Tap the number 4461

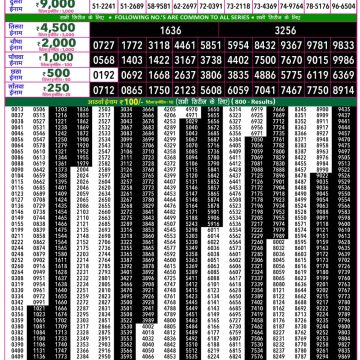tap(185, 45)
